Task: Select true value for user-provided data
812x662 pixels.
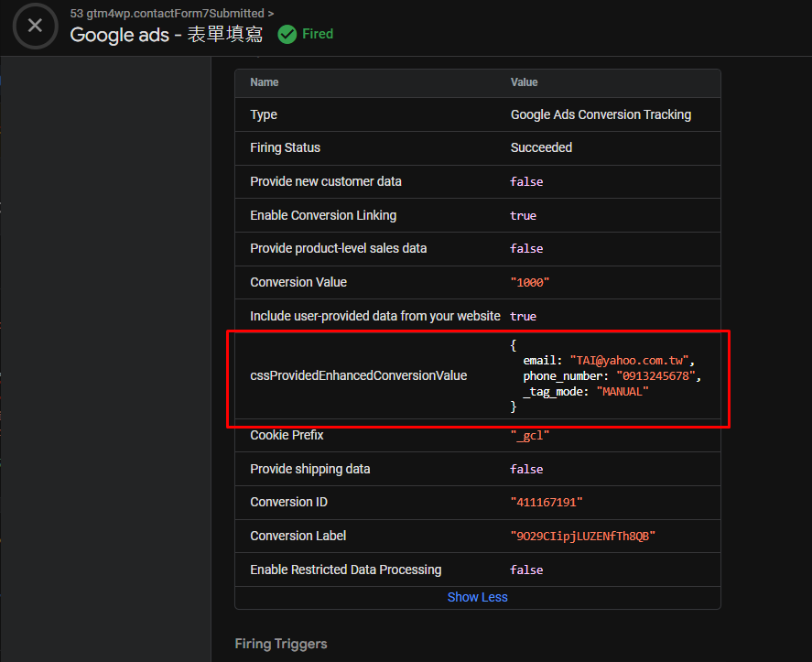Action: (x=523, y=317)
